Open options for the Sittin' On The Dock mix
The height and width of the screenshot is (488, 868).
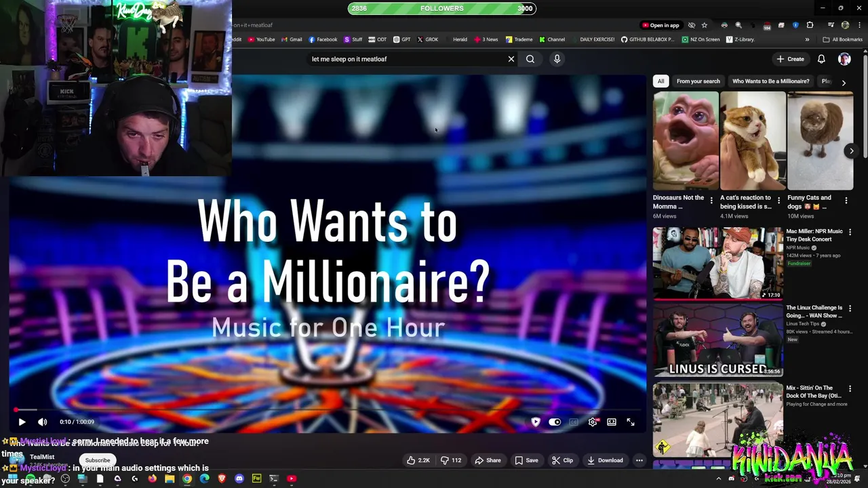tap(850, 389)
